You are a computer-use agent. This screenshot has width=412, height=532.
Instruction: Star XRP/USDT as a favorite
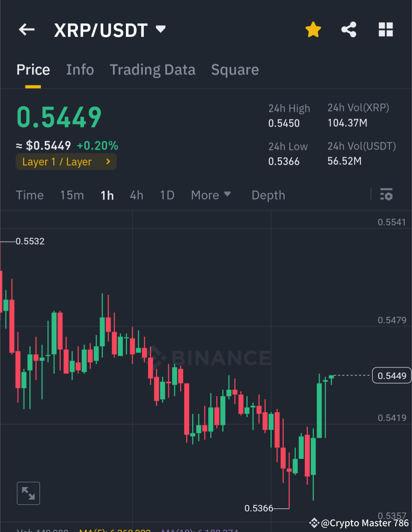pos(313,29)
